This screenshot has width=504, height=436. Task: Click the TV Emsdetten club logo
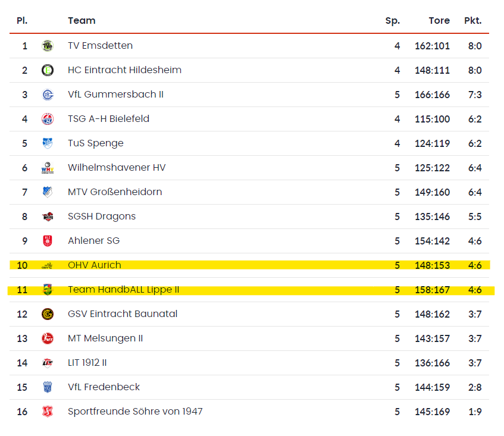48,46
